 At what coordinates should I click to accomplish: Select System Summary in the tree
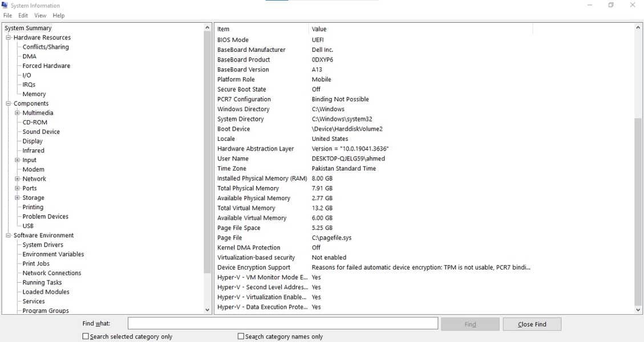tap(28, 28)
